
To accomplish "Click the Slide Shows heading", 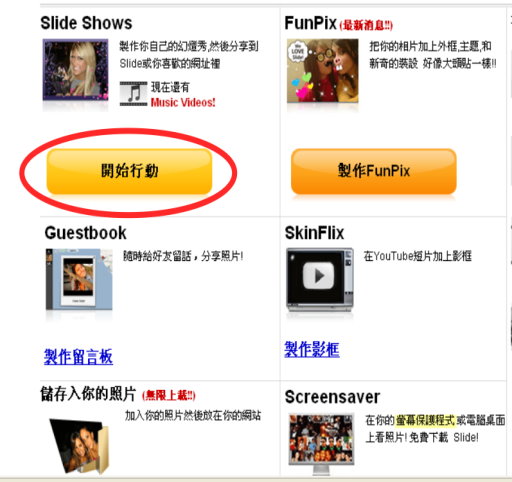I will [86, 23].
